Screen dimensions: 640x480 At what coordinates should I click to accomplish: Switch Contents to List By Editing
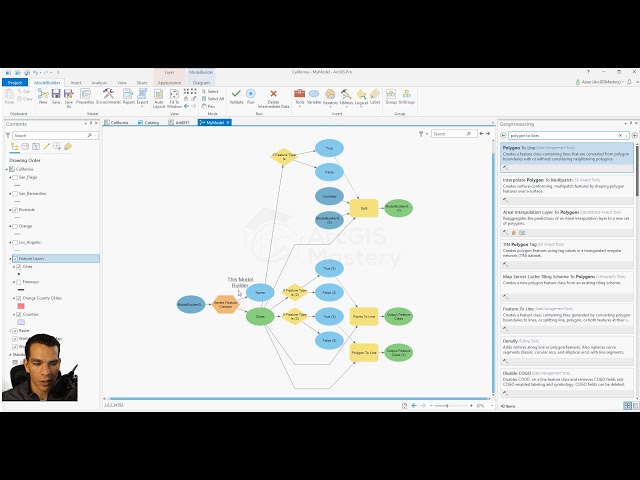[47, 147]
